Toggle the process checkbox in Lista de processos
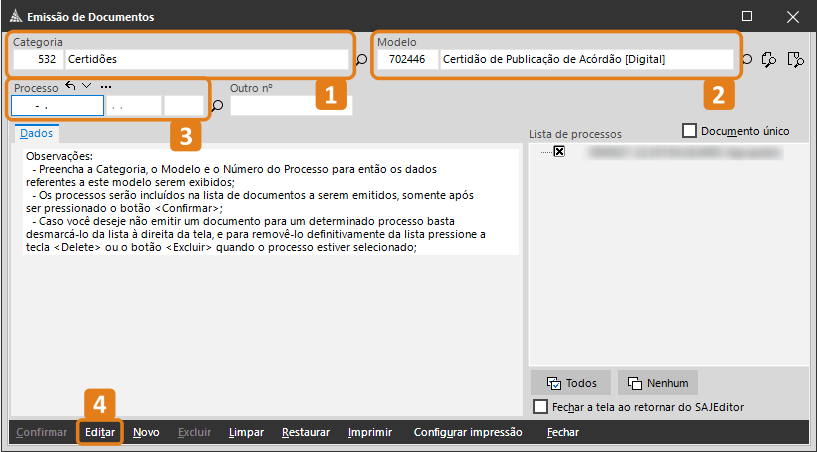 click(x=559, y=152)
